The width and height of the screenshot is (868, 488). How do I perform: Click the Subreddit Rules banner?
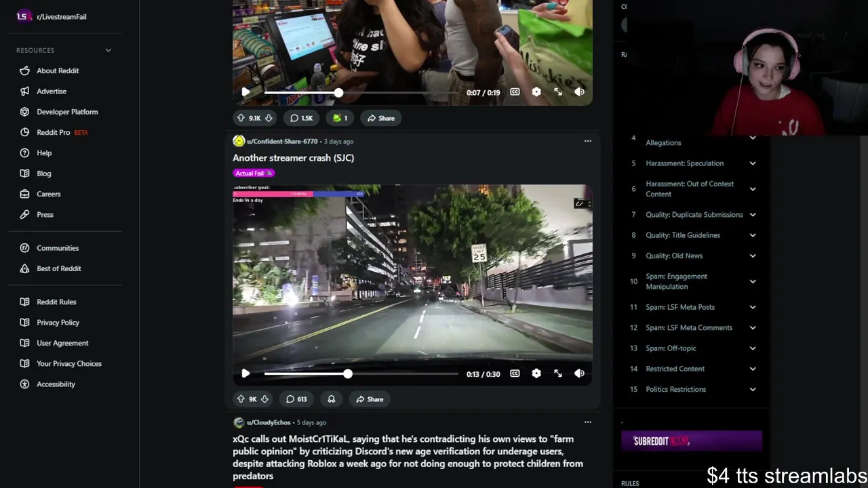point(692,441)
